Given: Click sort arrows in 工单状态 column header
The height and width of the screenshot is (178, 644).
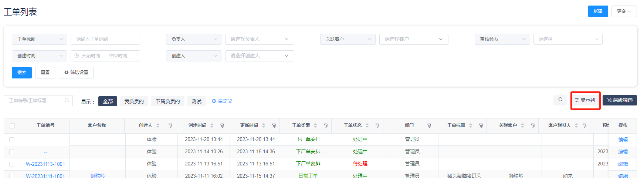Looking at the screenshot, I should click(x=367, y=126).
